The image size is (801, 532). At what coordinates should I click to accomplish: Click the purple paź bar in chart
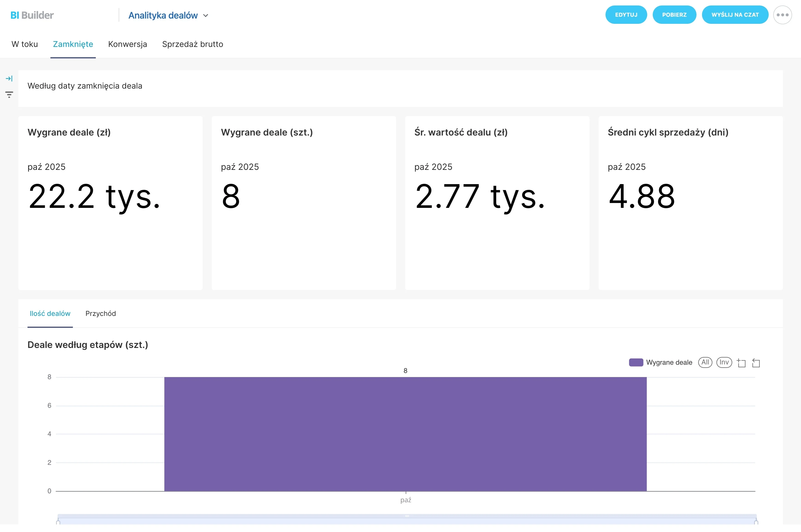405,434
